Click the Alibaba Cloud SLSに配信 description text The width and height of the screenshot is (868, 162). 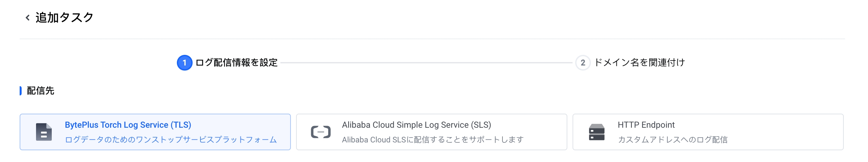(433, 139)
